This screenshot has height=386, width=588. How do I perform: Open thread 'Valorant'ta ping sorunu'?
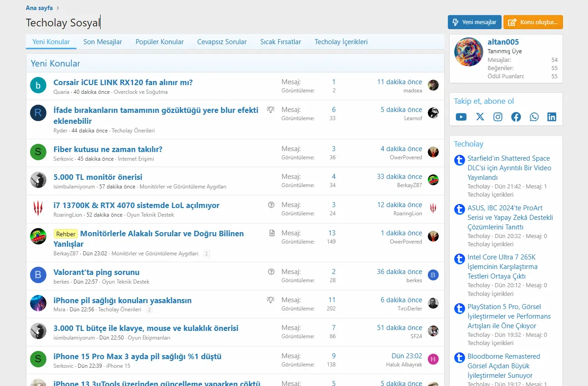click(96, 272)
